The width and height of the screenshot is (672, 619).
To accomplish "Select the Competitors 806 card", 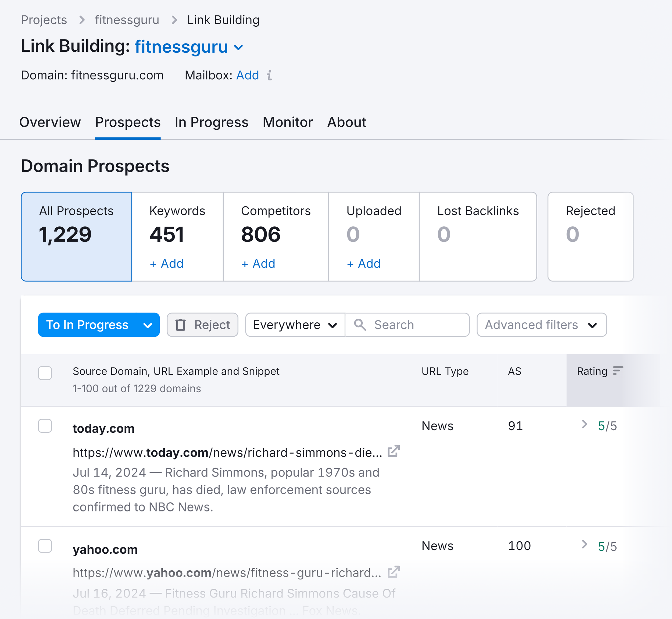I will (x=276, y=236).
